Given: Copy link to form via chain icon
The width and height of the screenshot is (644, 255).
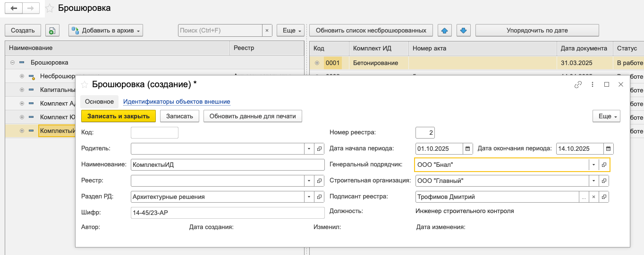Looking at the screenshot, I should pyautogui.click(x=578, y=85).
